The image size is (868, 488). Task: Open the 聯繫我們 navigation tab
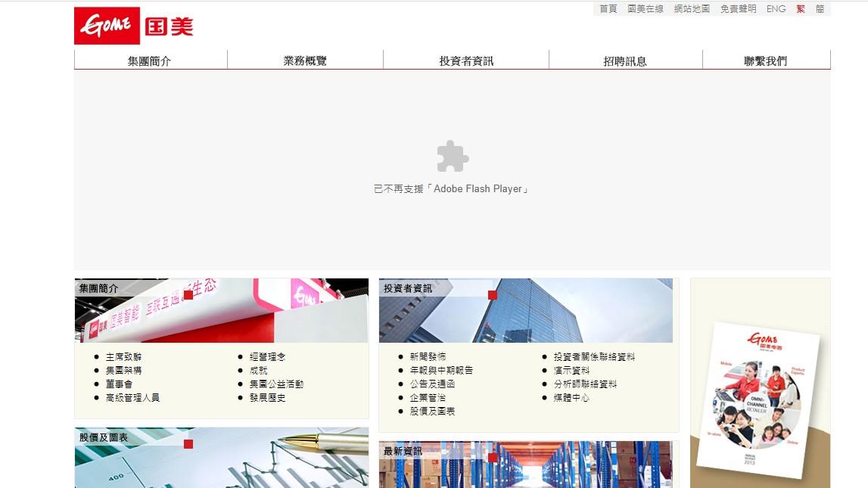[767, 61]
